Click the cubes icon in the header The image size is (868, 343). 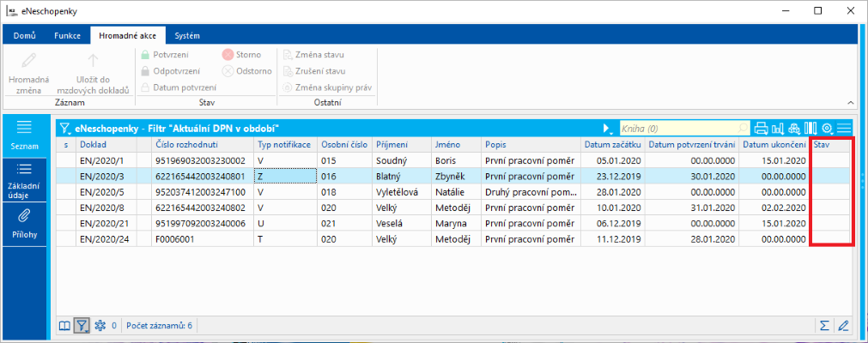(x=794, y=129)
